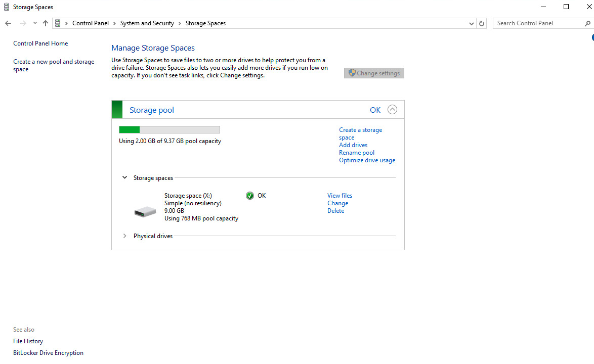This screenshot has height=364, width=594.
Task: Click the refresh button beside the address bar
Action: point(482,23)
